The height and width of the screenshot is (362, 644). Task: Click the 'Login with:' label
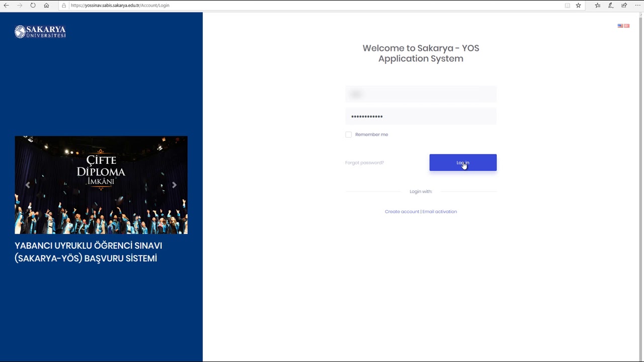[x=421, y=192]
